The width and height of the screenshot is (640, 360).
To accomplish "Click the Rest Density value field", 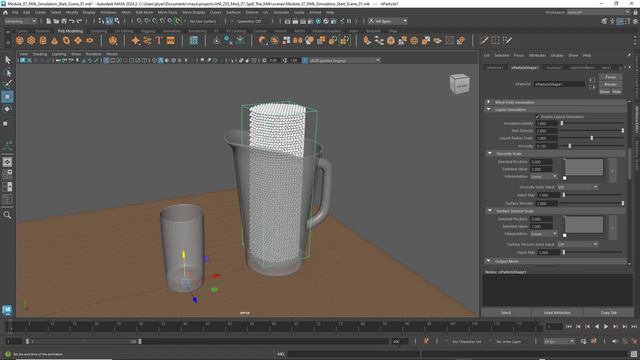I will tap(546, 131).
